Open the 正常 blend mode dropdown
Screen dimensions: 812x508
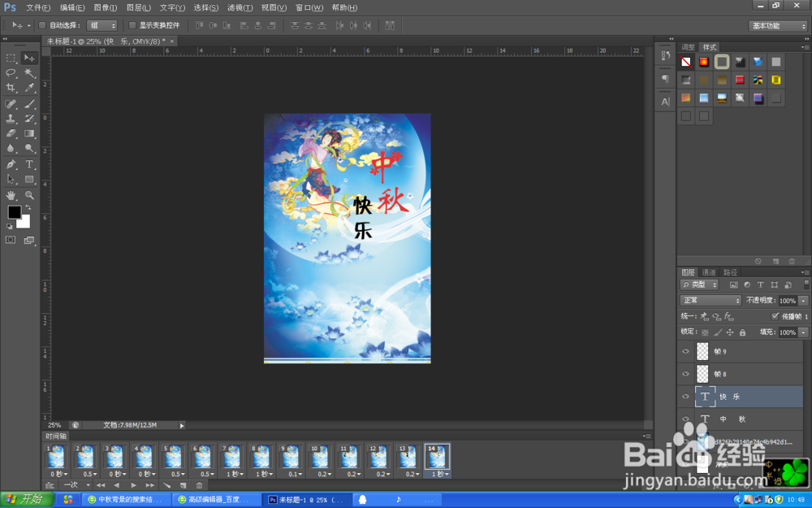point(710,301)
